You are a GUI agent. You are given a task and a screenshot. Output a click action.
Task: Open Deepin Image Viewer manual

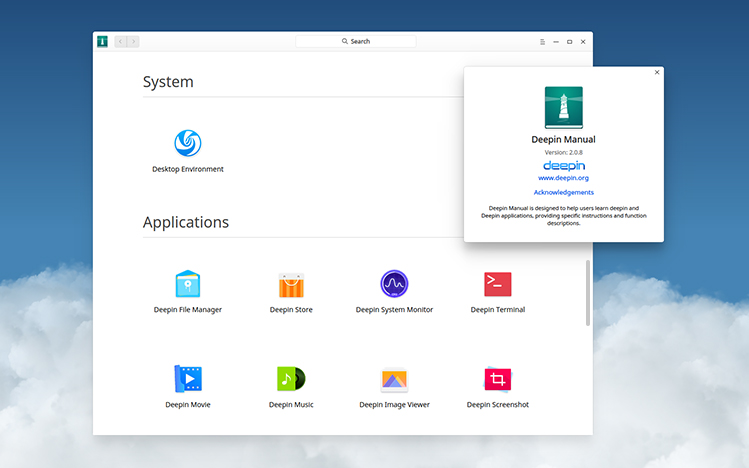pos(394,379)
